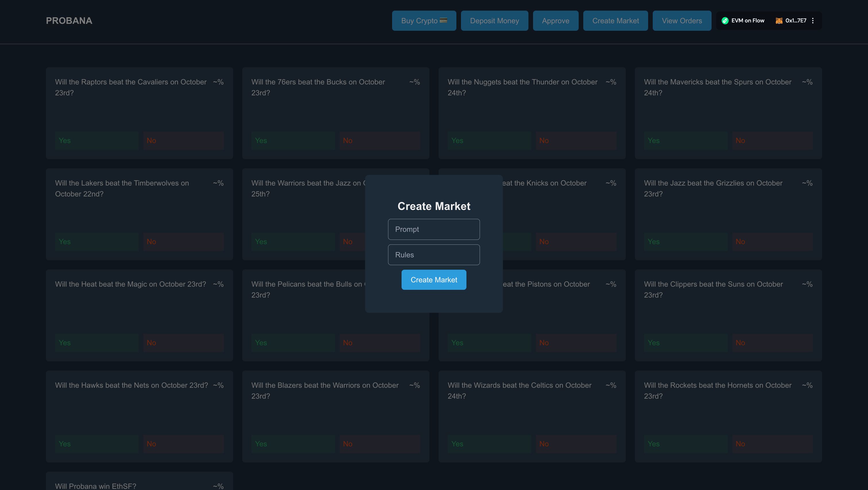Click Yes on Jazz vs Grizzlies market
Image resolution: width=868 pixels, height=490 pixels.
(x=686, y=242)
